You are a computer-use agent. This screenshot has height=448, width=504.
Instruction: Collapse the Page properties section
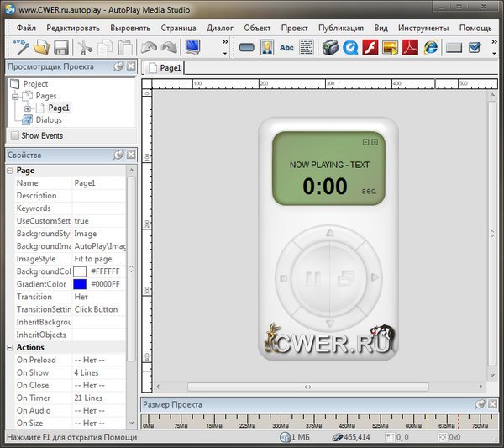pyautogui.click(x=9, y=171)
